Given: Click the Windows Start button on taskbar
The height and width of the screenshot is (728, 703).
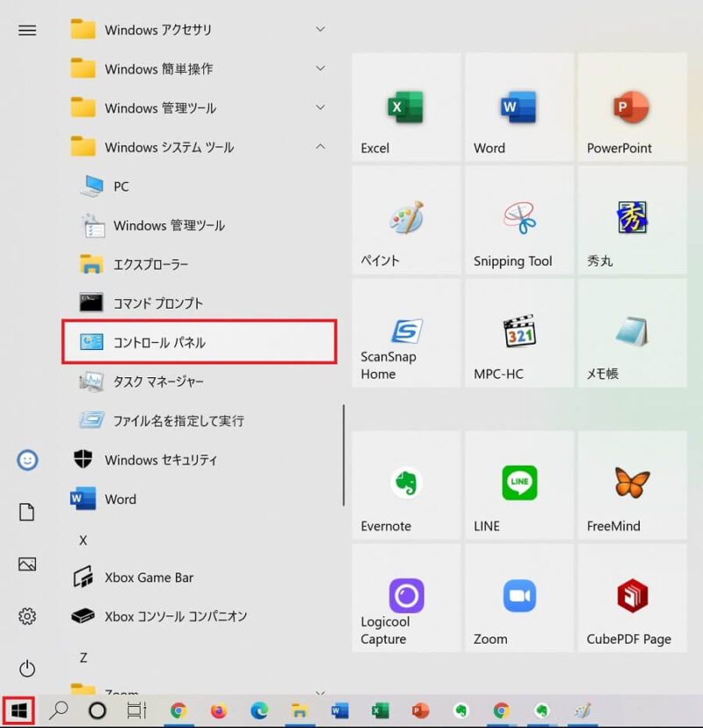Looking at the screenshot, I should [18, 710].
